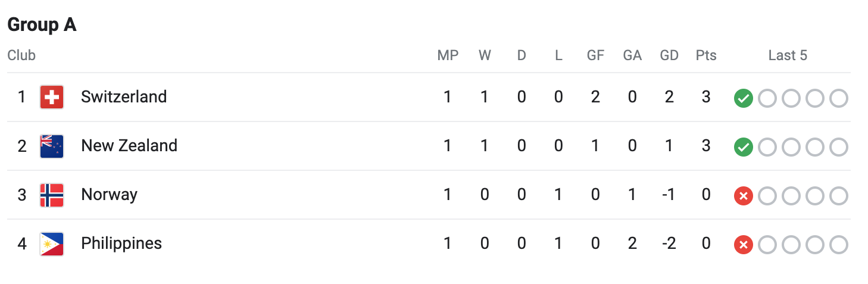
Task: Click the Pts column header
Action: click(706, 56)
